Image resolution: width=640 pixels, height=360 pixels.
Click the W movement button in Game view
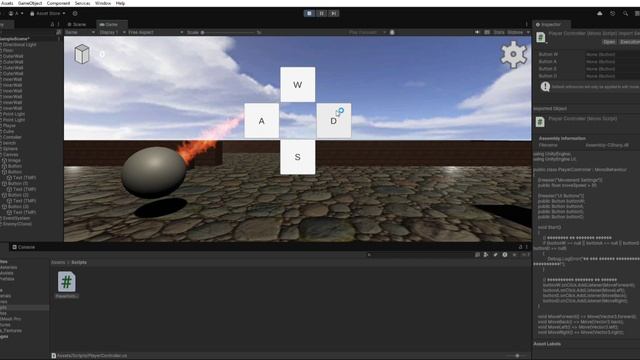coord(298,84)
